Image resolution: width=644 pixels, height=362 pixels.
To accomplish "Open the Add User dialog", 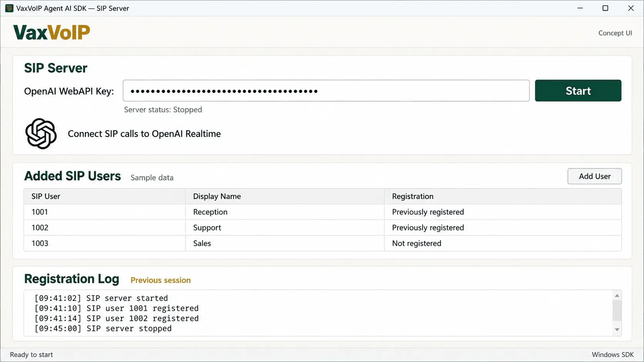I will pyautogui.click(x=594, y=176).
